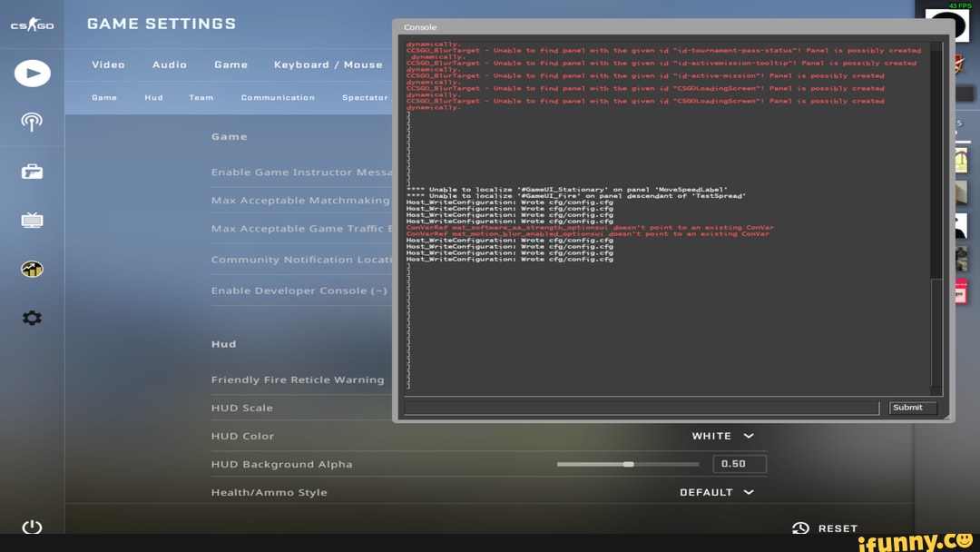View Operation stats via the medal icon
Screen dimensions: 980x552
click(32, 268)
